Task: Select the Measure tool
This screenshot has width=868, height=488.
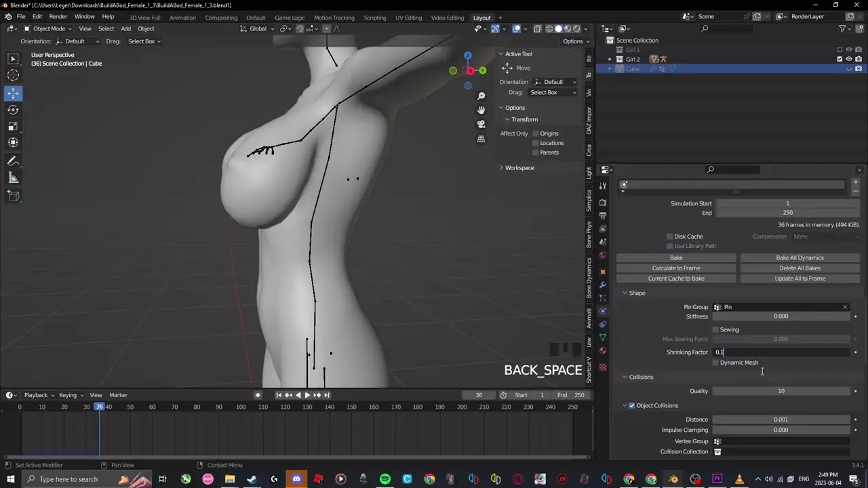Action: 13,178
